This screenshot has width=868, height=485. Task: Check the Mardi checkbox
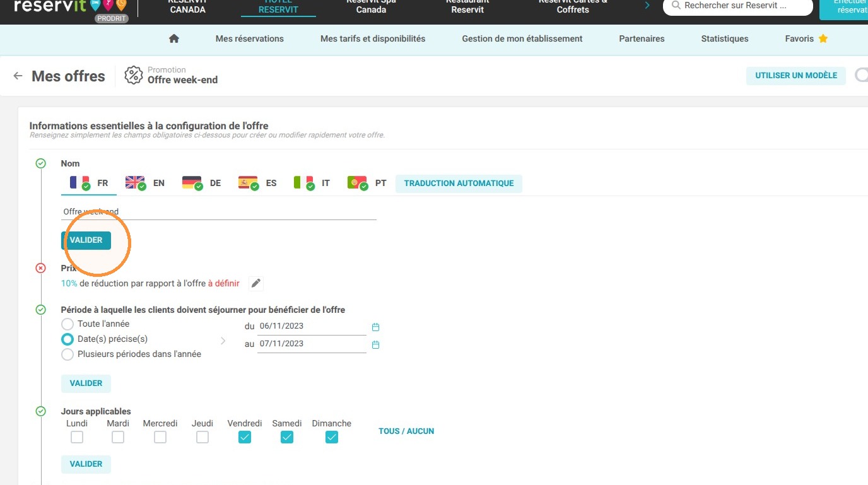tap(118, 437)
